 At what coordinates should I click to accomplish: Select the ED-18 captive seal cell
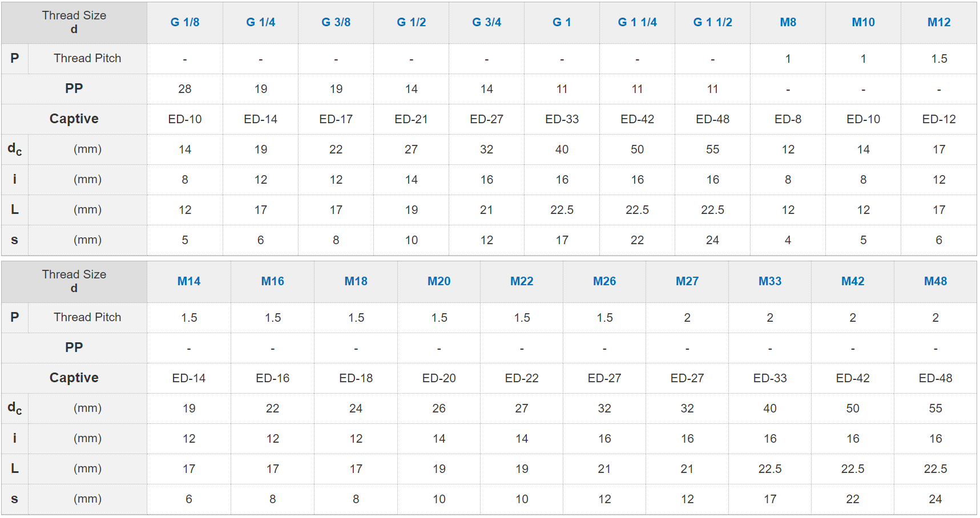356,378
